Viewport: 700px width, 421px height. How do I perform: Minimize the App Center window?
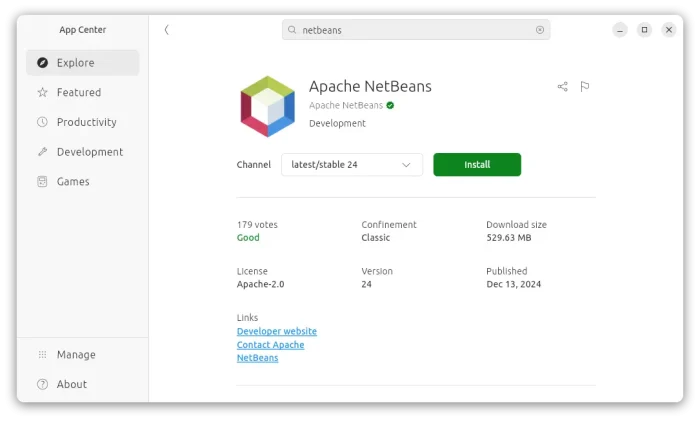click(620, 30)
